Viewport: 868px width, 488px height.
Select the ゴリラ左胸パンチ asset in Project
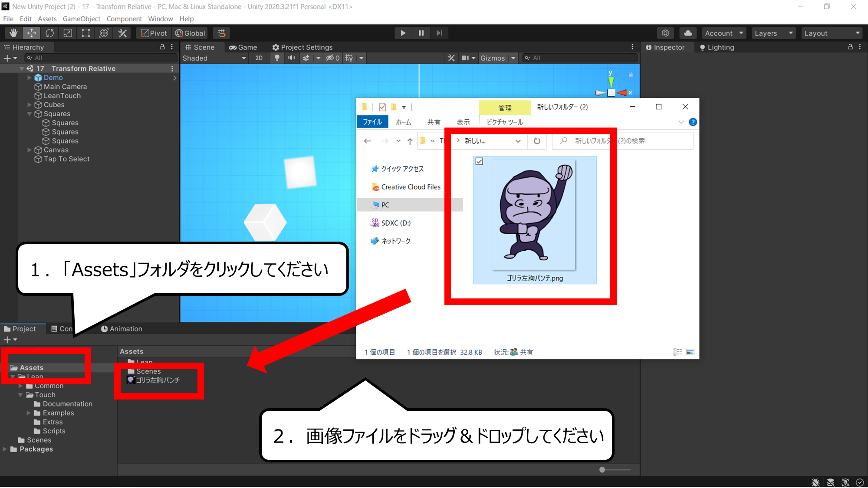point(153,380)
